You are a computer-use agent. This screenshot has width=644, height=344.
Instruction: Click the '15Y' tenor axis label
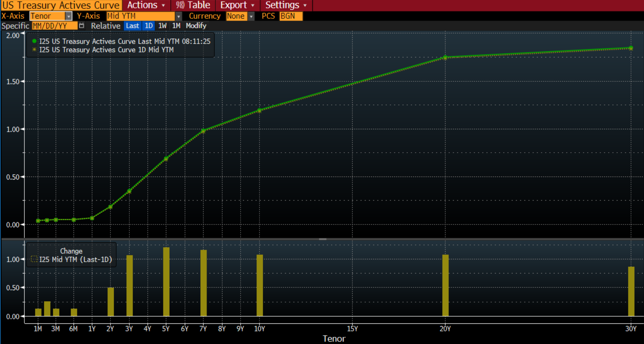coord(353,328)
